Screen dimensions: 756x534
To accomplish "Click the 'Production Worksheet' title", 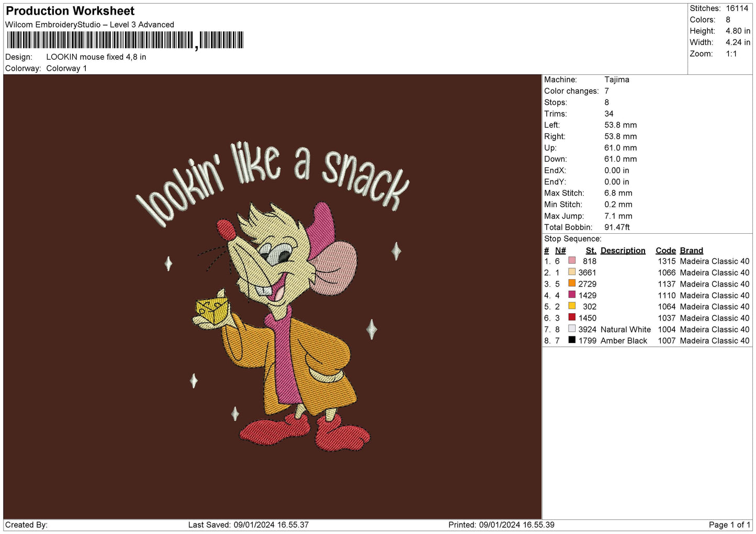I will click(70, 11).
